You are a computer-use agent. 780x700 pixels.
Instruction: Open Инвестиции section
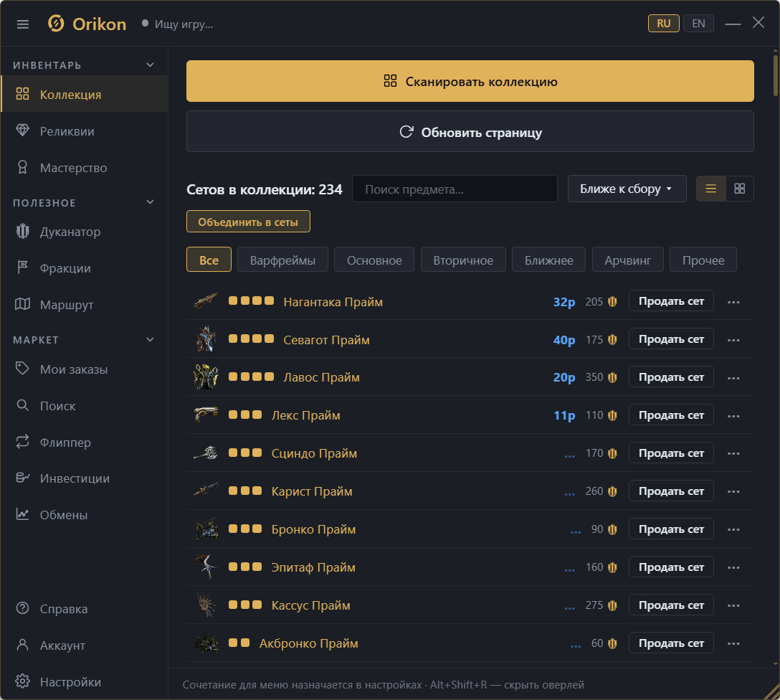coord(85,478)
